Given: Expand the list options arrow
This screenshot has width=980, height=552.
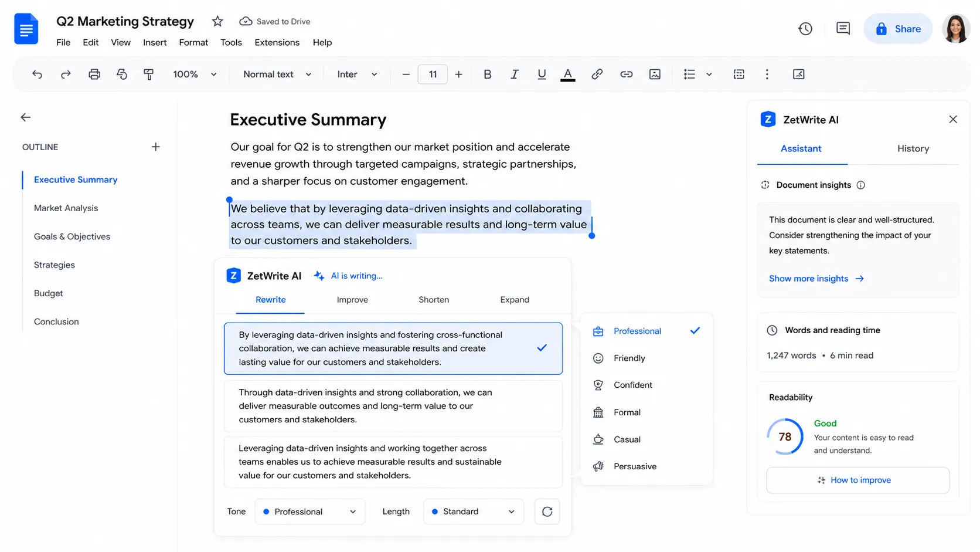Looking at the screenshot, I should (x=709, y=74).
